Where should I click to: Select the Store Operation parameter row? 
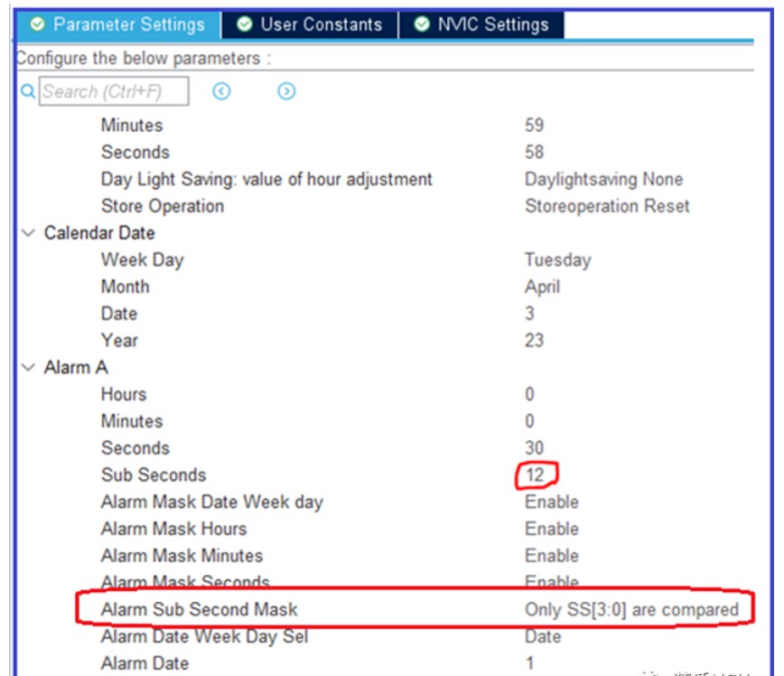163,206
